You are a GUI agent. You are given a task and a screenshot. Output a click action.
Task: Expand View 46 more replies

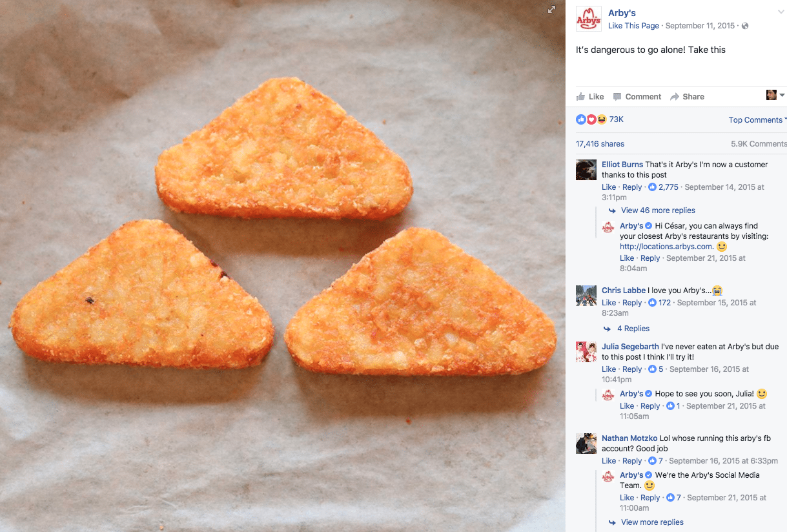[x=658, y=210]
